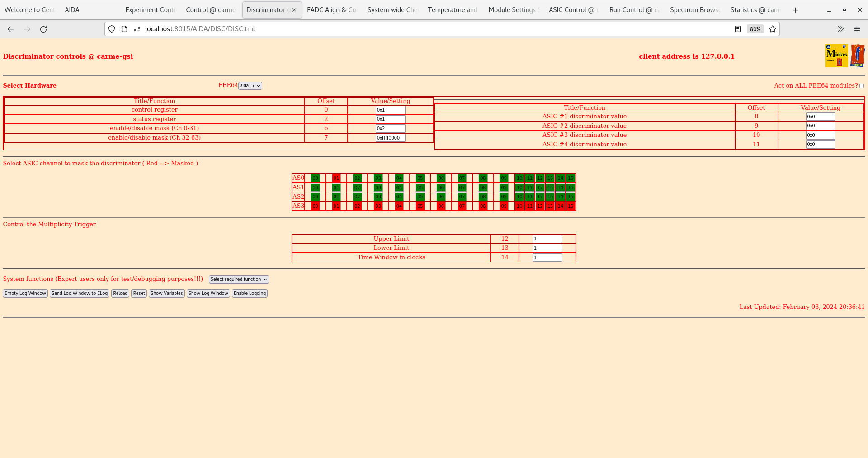Click the Empty Log Window button
868x458 pixels.
point(25,293)
